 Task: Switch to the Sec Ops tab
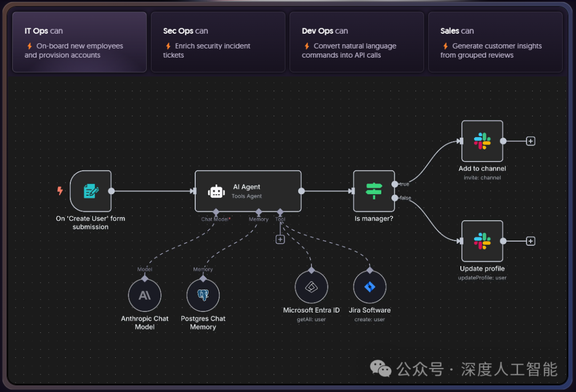point(218,42)
